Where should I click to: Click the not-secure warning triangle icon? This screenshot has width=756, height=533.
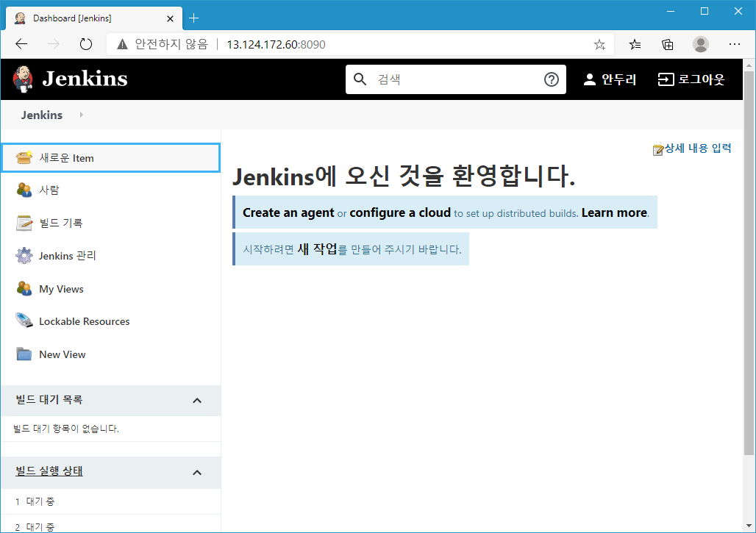point(123,44)
